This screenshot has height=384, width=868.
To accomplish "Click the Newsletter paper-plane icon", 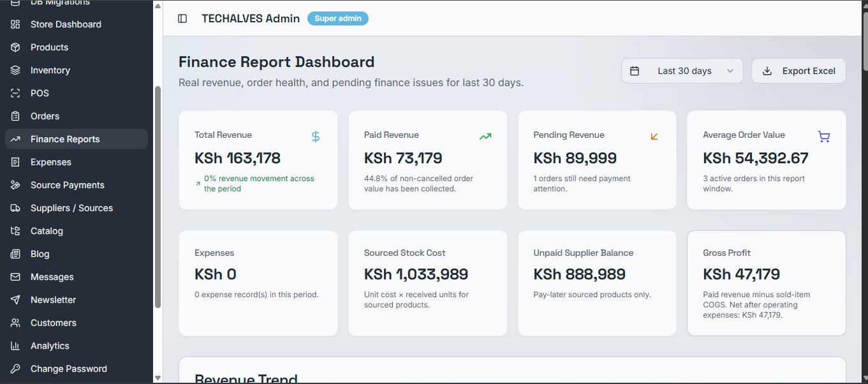I will [x=16, y=300].
